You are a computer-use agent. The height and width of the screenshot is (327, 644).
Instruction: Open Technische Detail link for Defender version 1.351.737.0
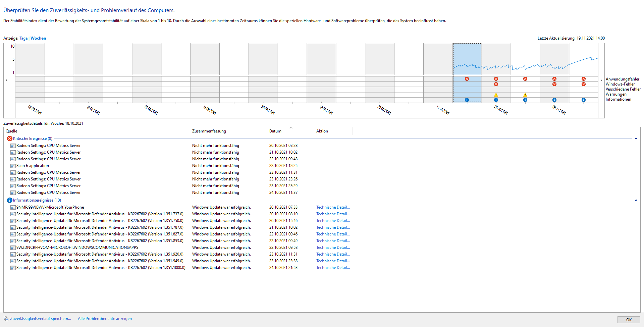[333, 214]
